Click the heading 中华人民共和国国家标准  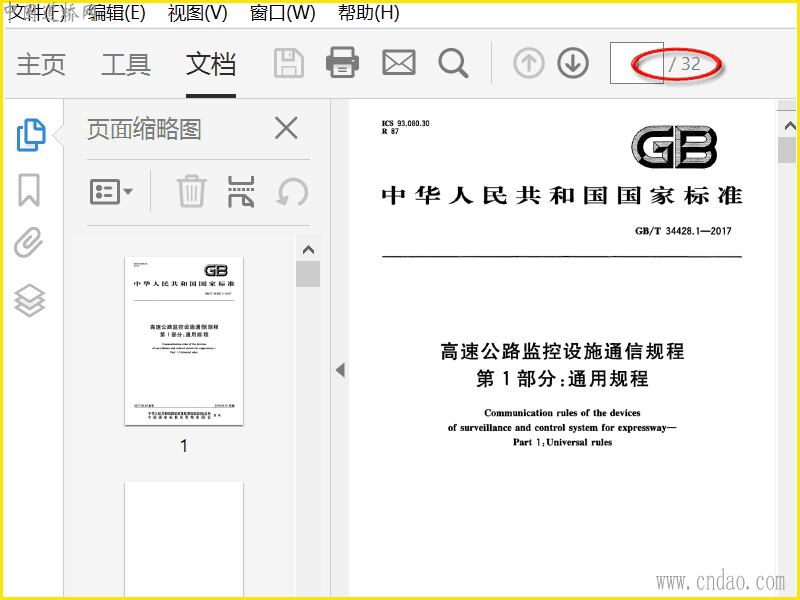(562, 195)
